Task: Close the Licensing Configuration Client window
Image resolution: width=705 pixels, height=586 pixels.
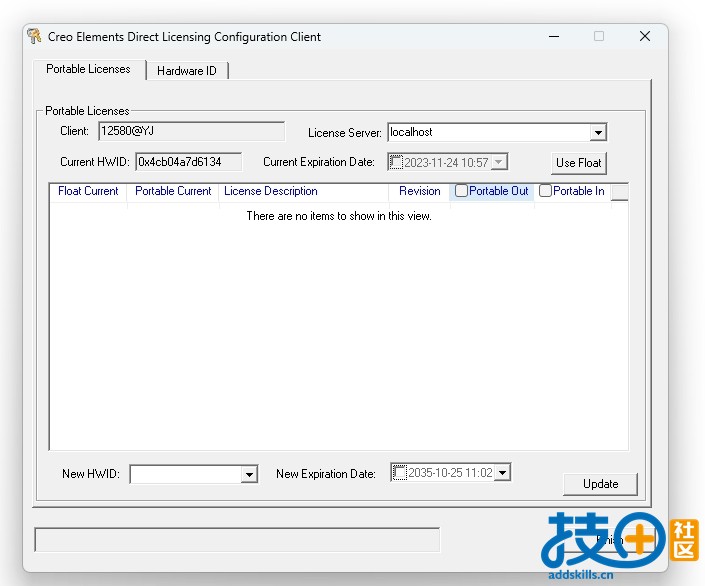Action: click(x=645, y=36)
